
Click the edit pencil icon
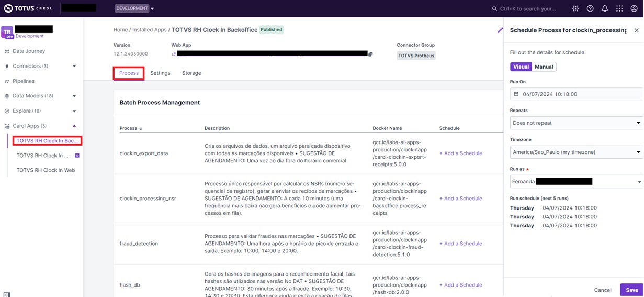point(500,30)
